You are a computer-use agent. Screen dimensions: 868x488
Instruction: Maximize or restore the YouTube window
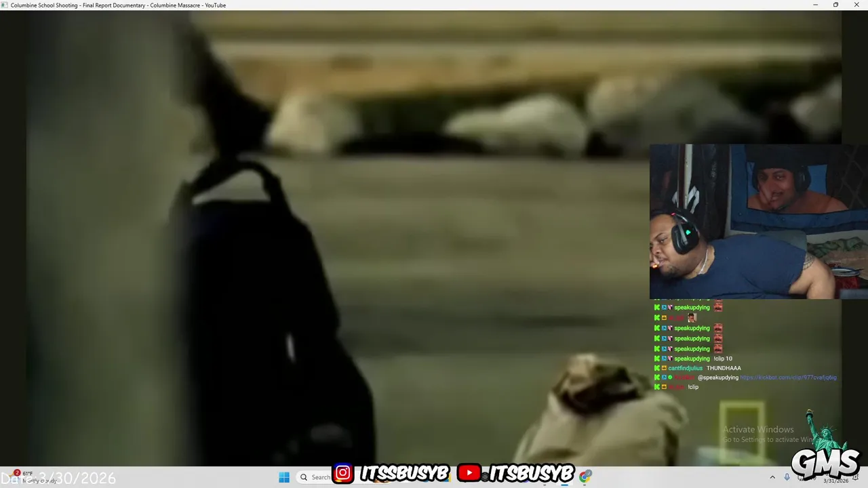coord(835,5)
